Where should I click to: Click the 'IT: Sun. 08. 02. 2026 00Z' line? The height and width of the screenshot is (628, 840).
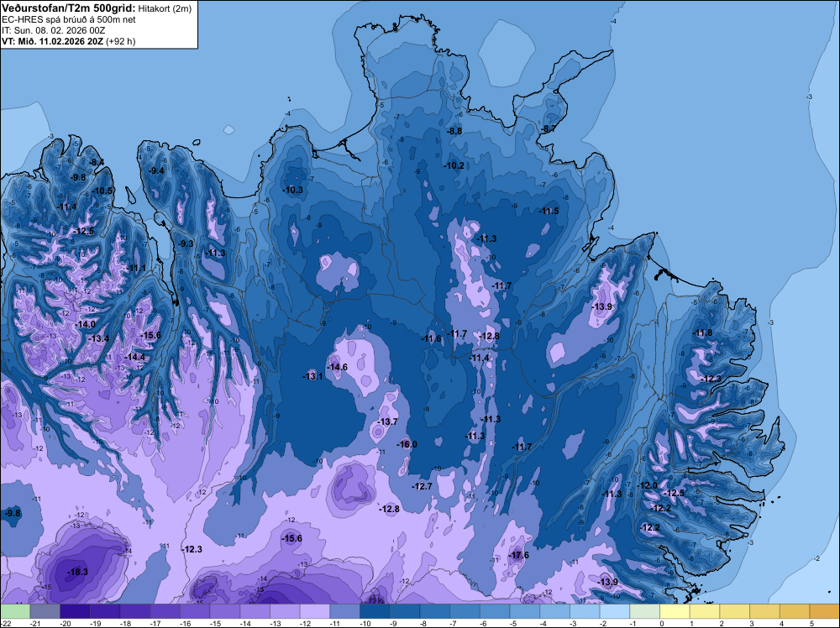click(x=54, y=30)
